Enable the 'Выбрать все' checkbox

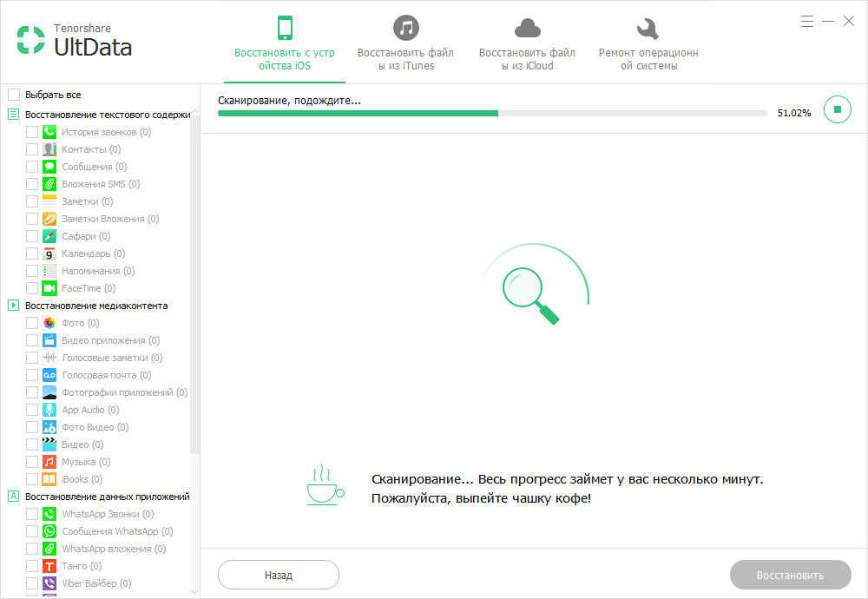[14, 95]
